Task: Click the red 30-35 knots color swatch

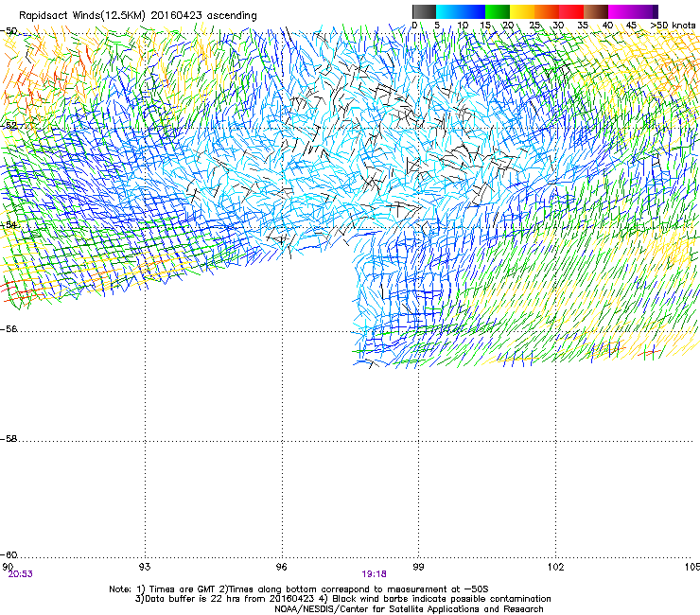Action: tap(571, 11)
